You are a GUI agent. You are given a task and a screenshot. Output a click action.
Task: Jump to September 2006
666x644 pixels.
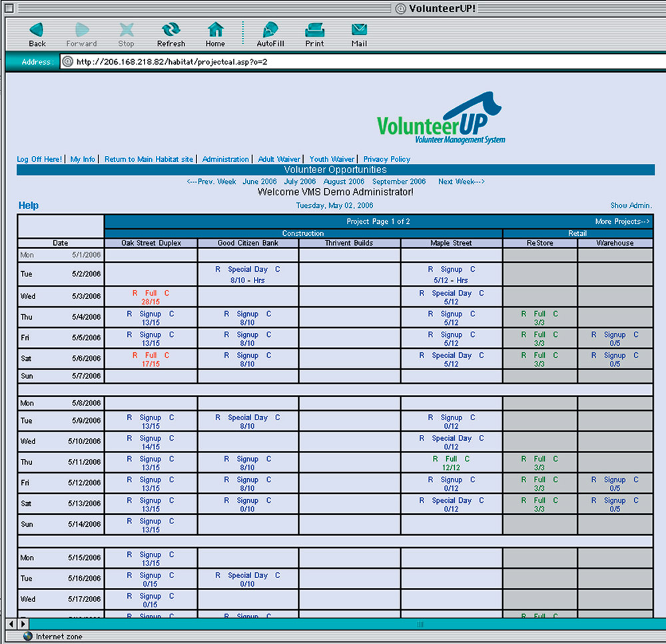pos(399,181)
